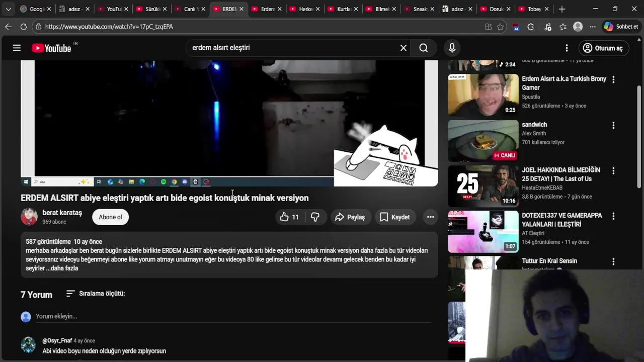The image size is (644, 362).
Task: Open Copilot Sohbet et button
Action: [622, 27]
